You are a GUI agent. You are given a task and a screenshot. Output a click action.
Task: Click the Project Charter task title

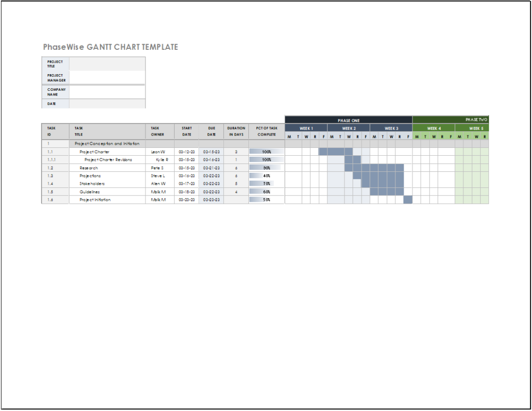94,152
